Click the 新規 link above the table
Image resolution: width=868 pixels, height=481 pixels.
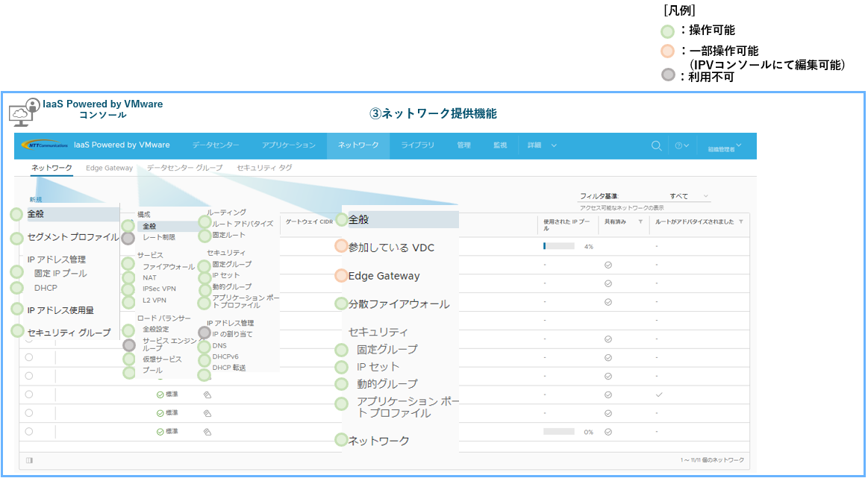(36, 199)
